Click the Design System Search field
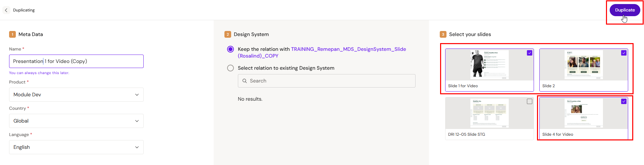644x165 pixels. (326, 81)
